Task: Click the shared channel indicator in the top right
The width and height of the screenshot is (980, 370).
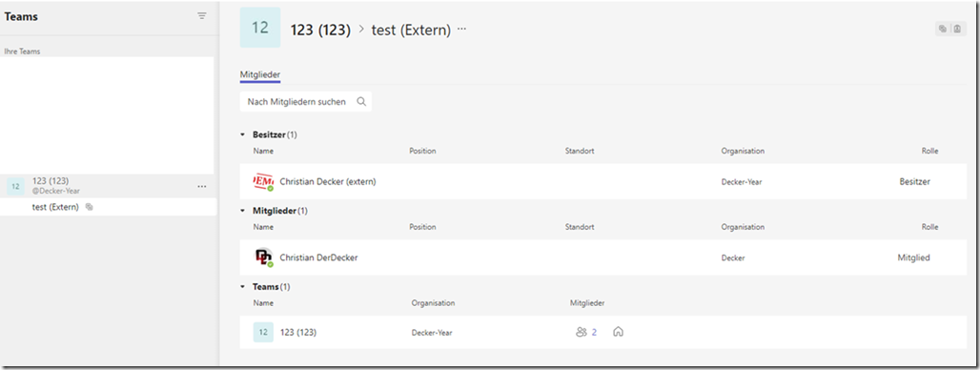Action: coord(943,29)
